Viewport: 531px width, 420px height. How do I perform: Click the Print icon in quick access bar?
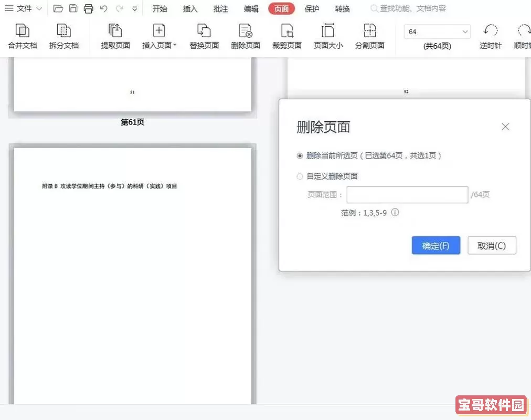coord(88,8)
